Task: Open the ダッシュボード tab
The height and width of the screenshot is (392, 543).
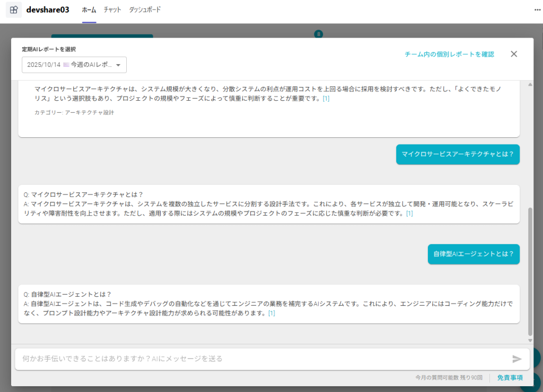Action: tap(145, 10)
